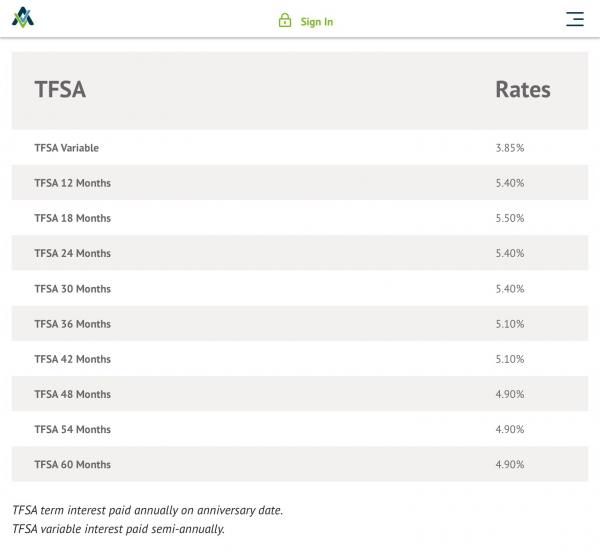Screen dimensions: 600x551
Task: Click the TFSA 30 Months label
Action: tap(73, 289)
